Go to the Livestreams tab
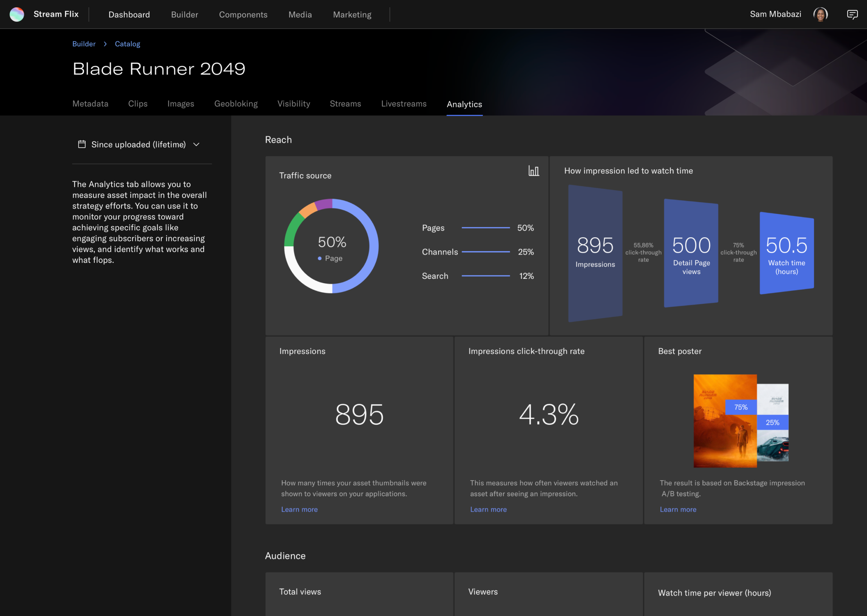Screen dimensions: 867x616 pos(404,104)
